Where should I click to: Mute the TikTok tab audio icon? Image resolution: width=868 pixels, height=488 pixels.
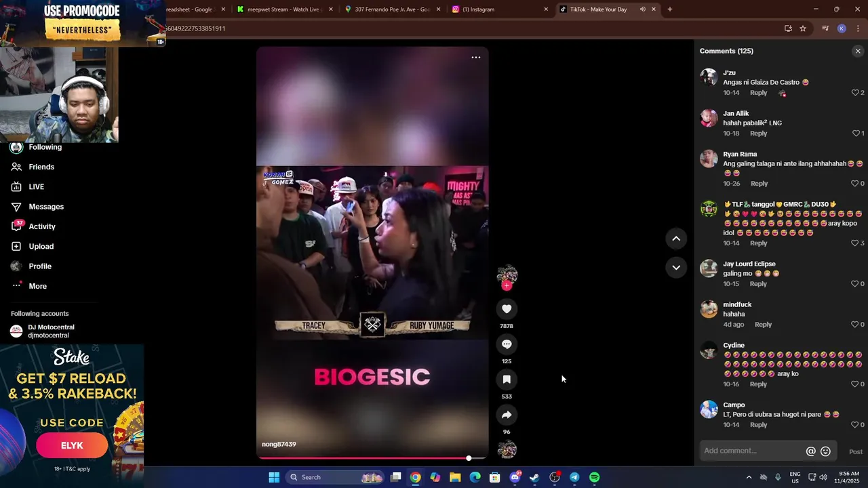pos(642,9)
